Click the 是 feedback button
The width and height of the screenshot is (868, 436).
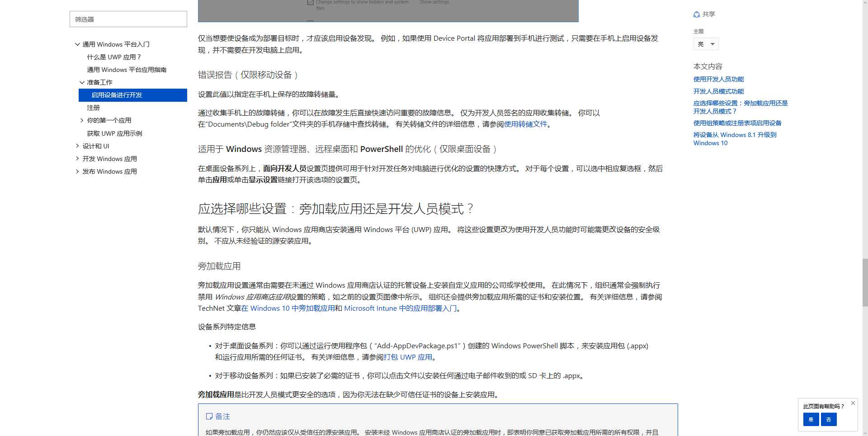[x=811, y=420]
